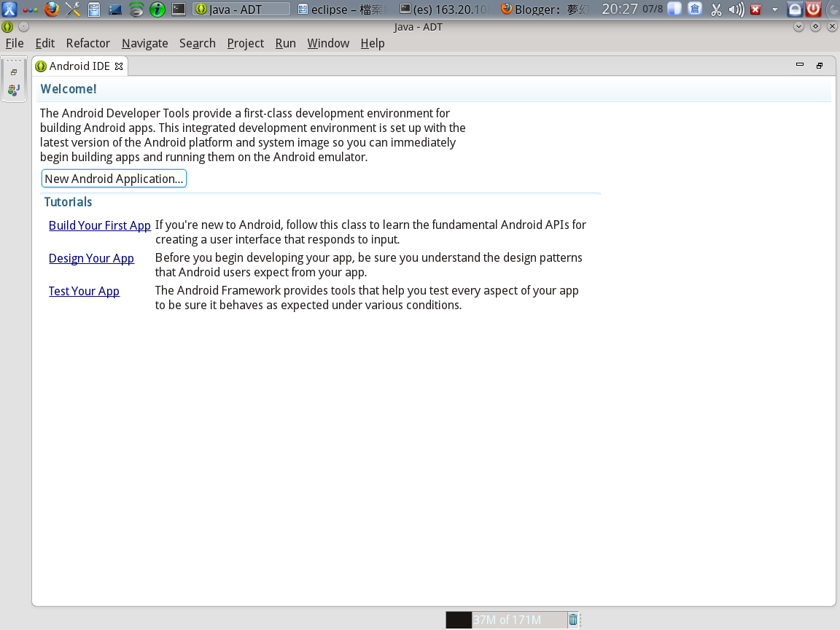Click the red power leave button

point(813,9)
